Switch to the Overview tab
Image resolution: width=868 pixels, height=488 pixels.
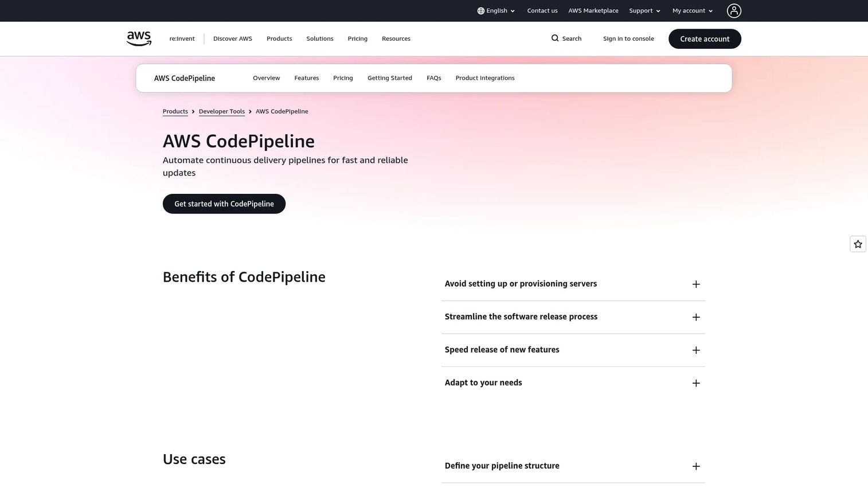click(267, 78)
